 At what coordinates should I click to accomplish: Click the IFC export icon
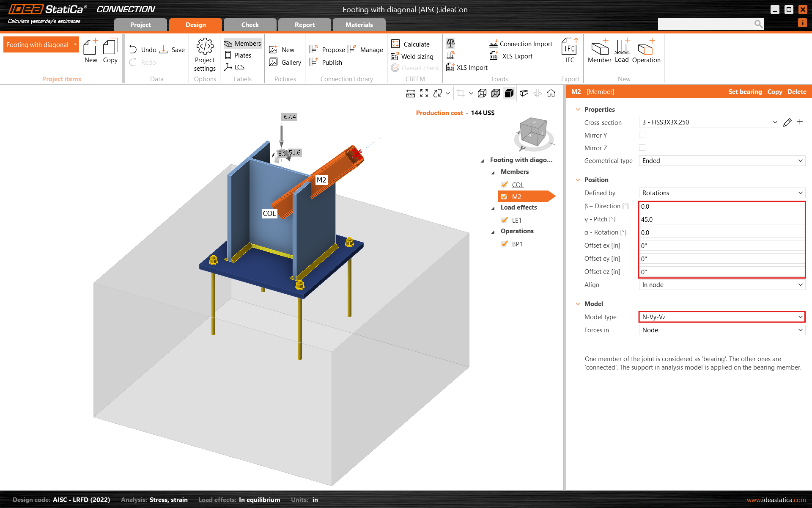pos(570,47)
